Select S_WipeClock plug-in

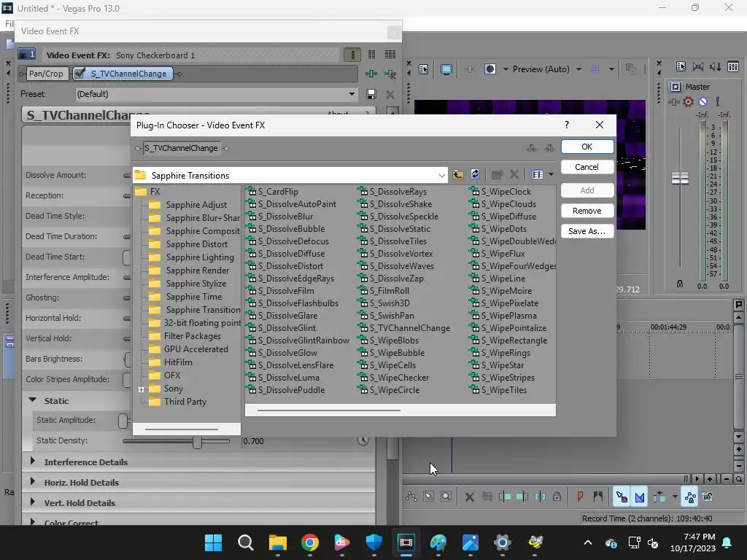tap(500, 192)
